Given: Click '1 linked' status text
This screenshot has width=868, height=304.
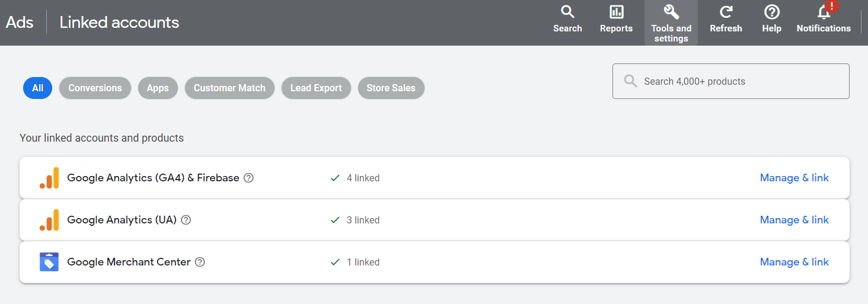Looking at the screenshot, I should click(x=363, y=262).
